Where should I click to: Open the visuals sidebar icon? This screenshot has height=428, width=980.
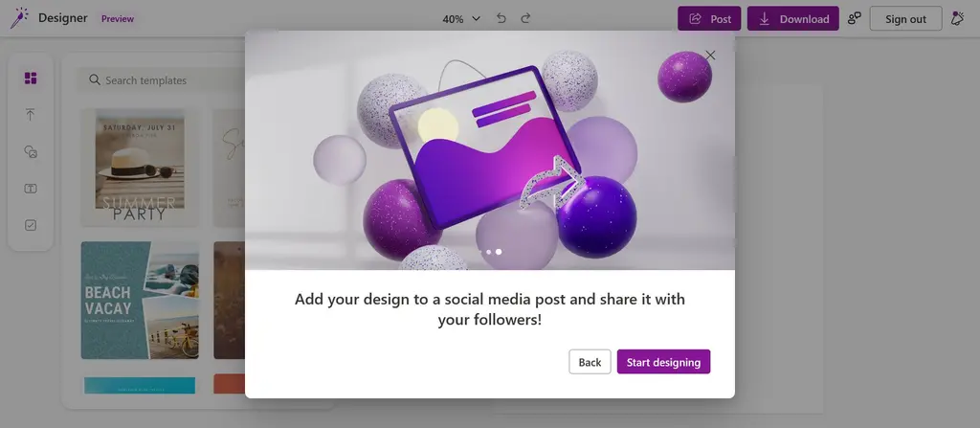(31, 151)
